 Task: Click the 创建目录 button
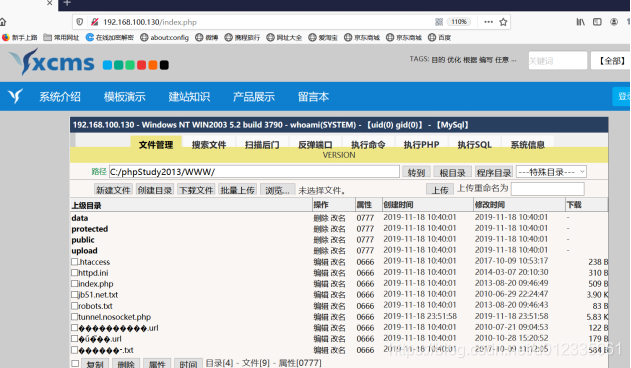point(155,190)
